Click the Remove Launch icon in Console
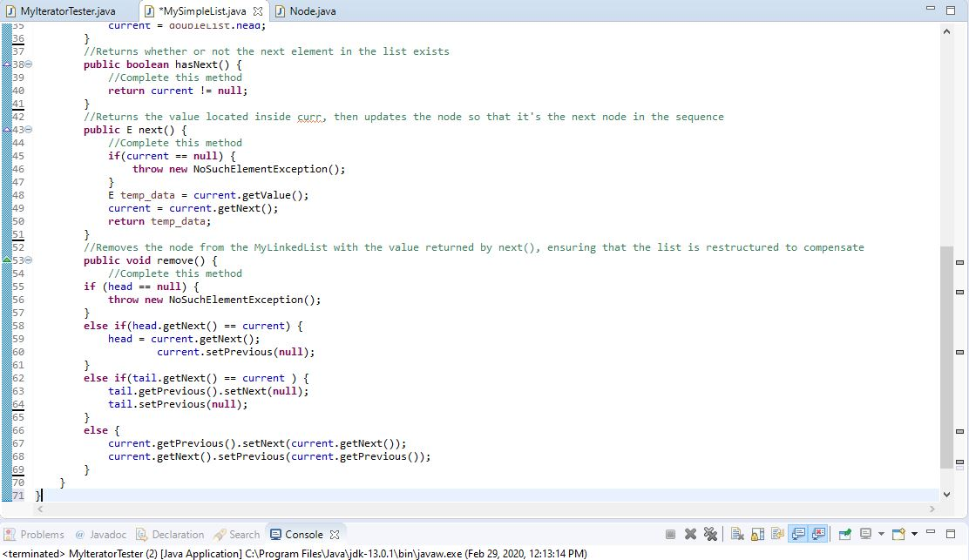This screenshot has height=560, width=969. point(691,534)
